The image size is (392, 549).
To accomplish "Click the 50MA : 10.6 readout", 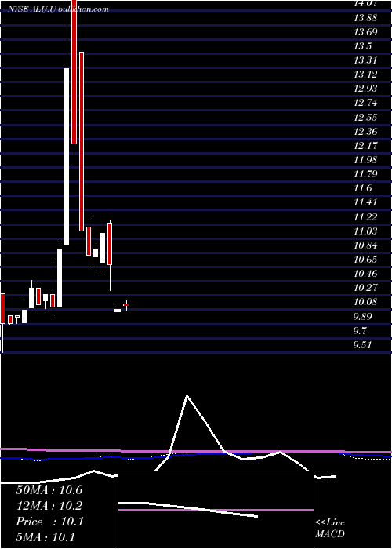I will 49,490.
